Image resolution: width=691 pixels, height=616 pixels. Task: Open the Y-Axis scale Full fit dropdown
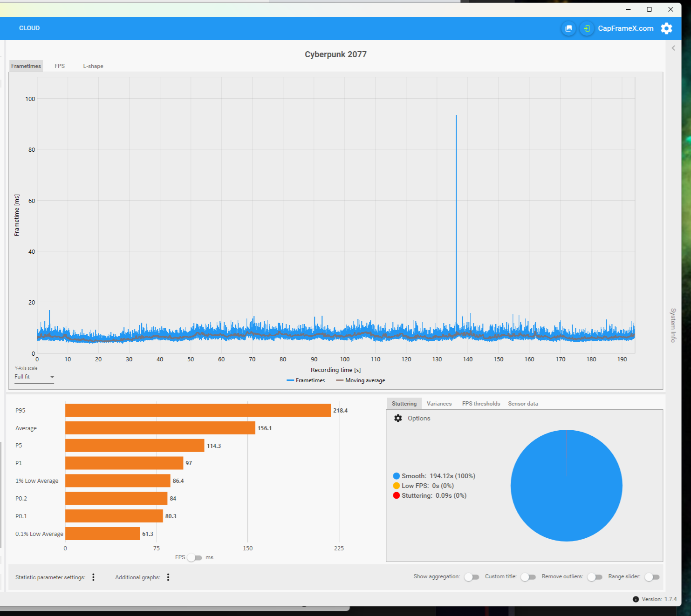point(34,377)
